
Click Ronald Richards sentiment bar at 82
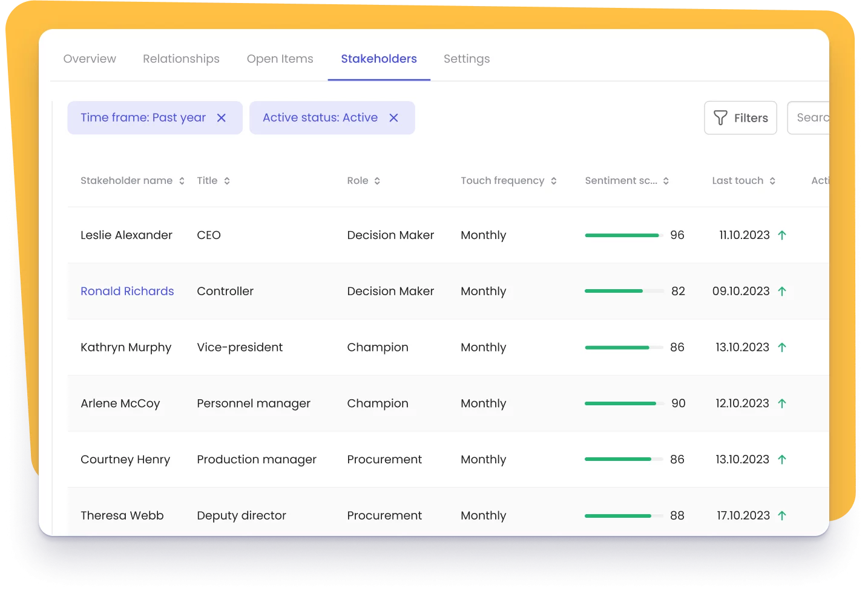(624, 291)
